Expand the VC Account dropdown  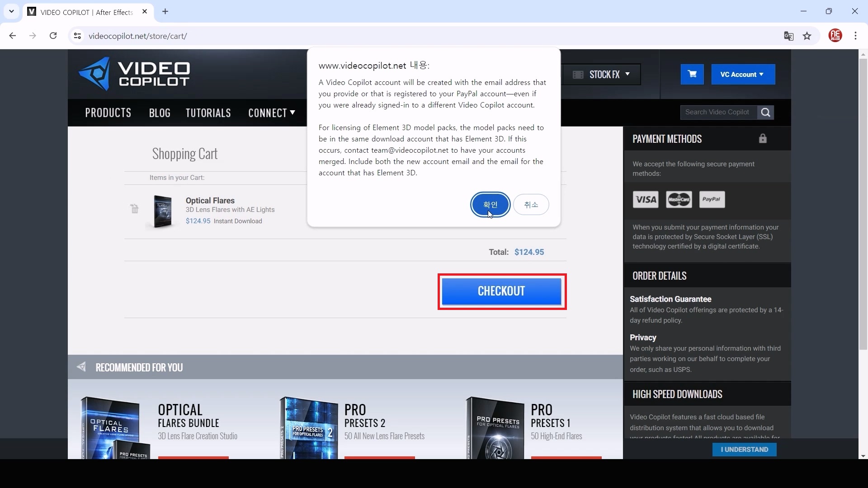coord(743,75)
